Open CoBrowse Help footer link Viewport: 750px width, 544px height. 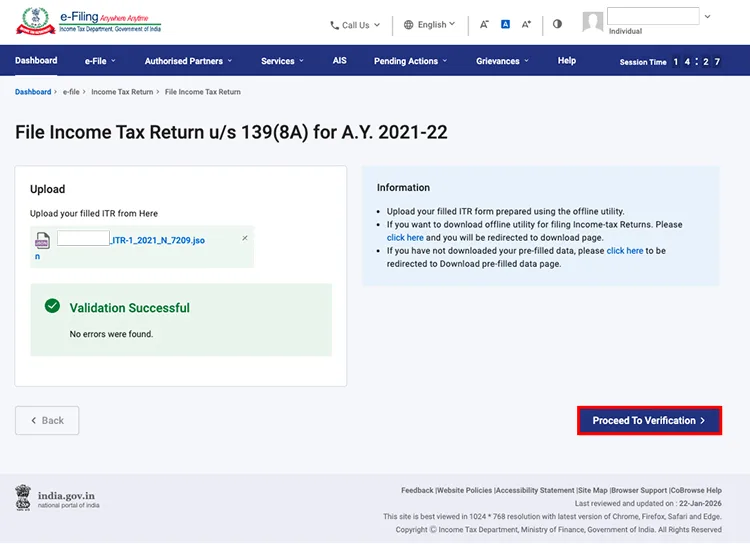(696, 490)
